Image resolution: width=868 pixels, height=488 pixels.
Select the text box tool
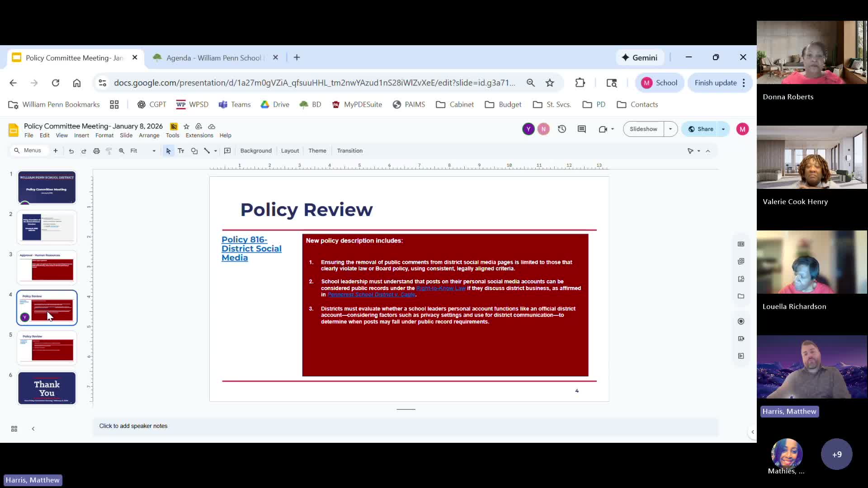point(181,151)
